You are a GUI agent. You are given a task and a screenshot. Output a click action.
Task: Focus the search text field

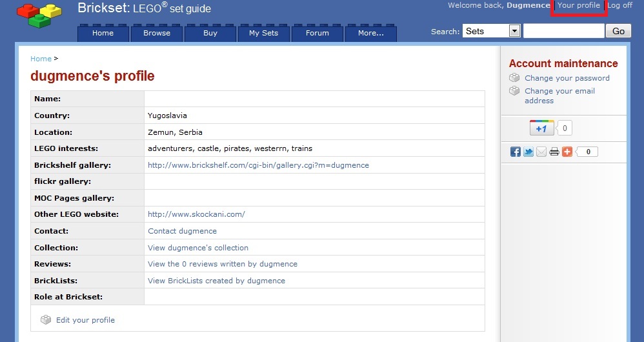pyautogui.click(x=563, y=31)
